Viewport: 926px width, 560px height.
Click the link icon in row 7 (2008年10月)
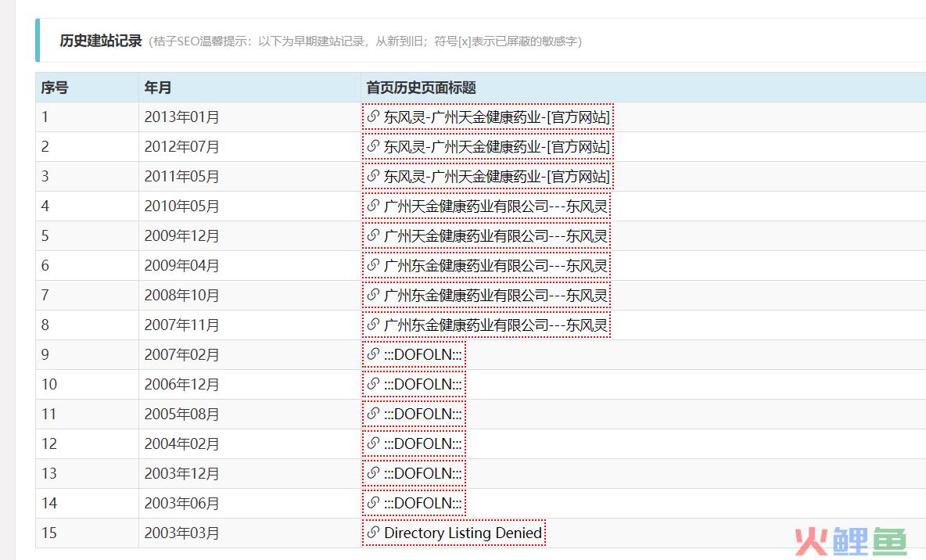click(x=372, y=294)
